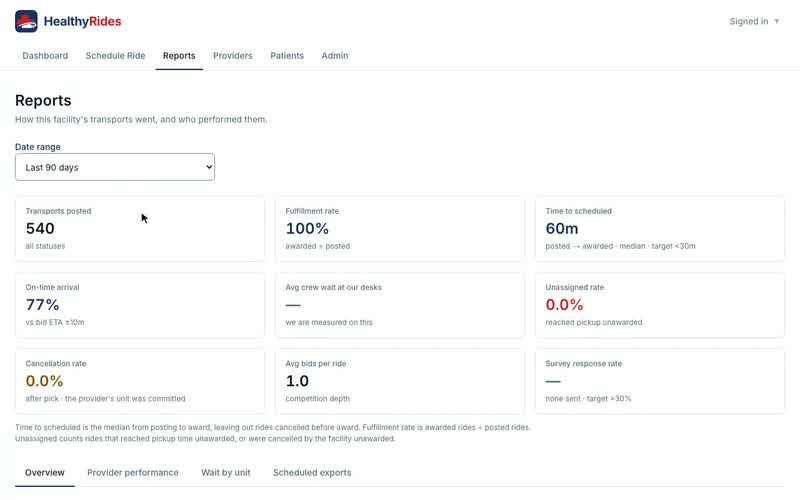Open the Signed in account menu

tap(754, 21)
